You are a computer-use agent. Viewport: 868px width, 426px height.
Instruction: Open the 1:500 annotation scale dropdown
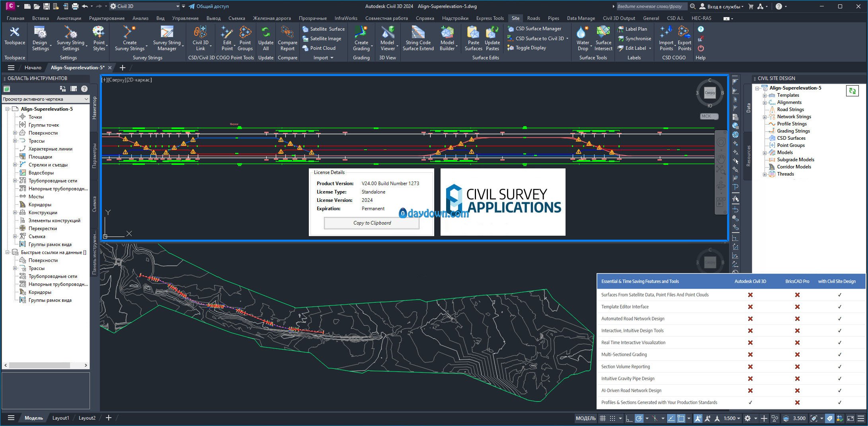731,418
